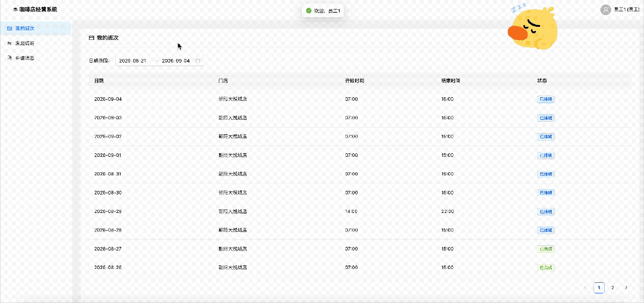644x303 pixels.
Task: Click the 状态 column header
Action: coord(542,81)
